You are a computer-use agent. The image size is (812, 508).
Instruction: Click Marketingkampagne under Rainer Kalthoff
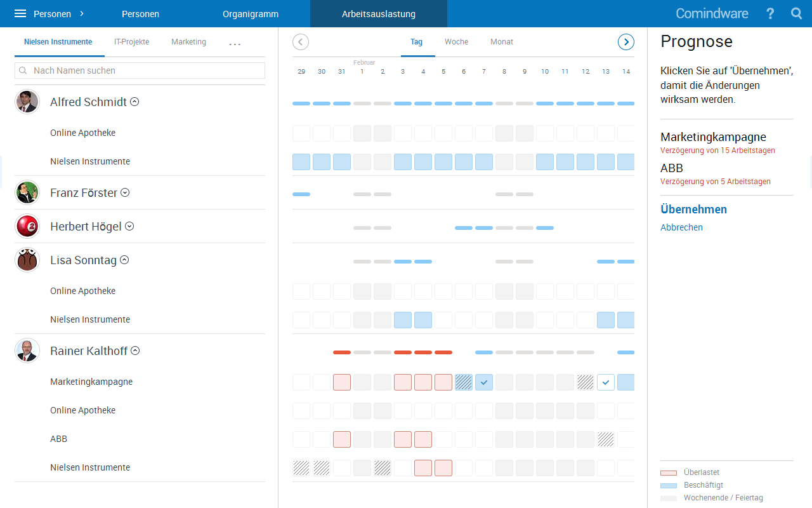point(91,382)
